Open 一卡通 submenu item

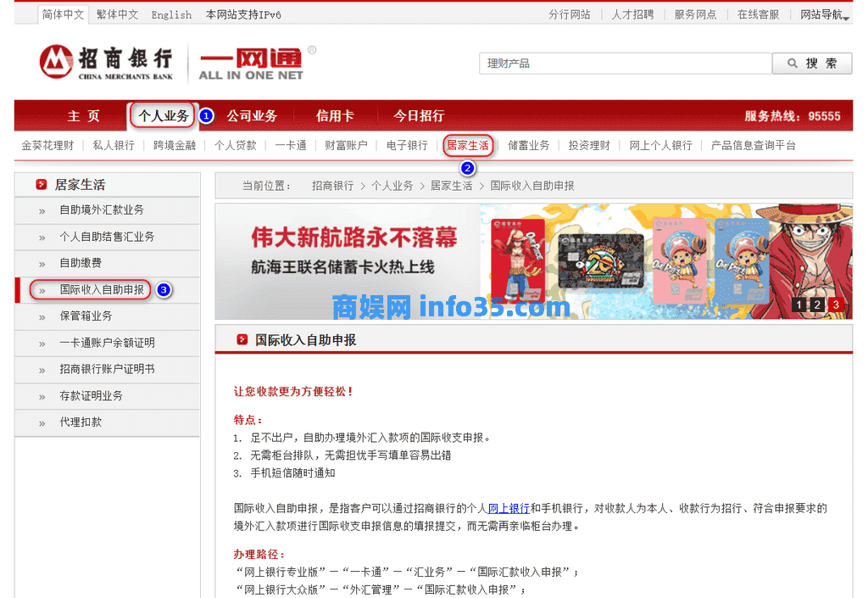[x=291, y=146]
